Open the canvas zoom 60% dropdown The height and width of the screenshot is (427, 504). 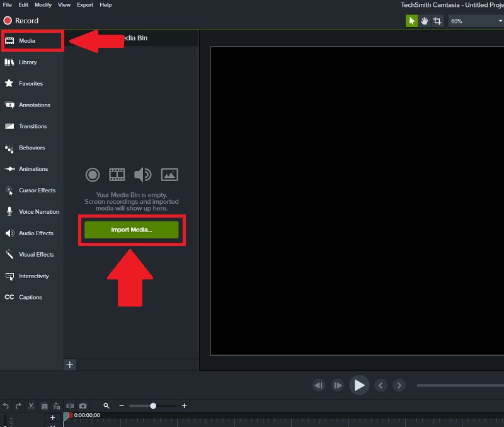[x=476, y=21]
